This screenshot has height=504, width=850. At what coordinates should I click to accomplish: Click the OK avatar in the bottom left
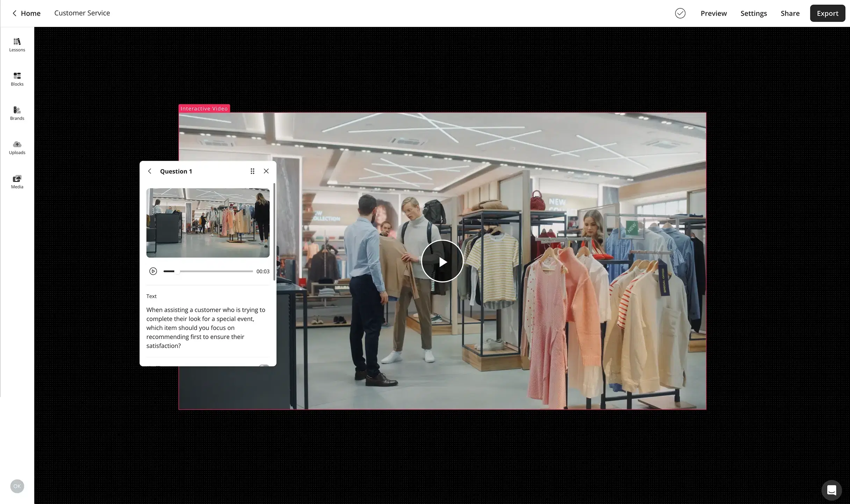pos(17,486)
